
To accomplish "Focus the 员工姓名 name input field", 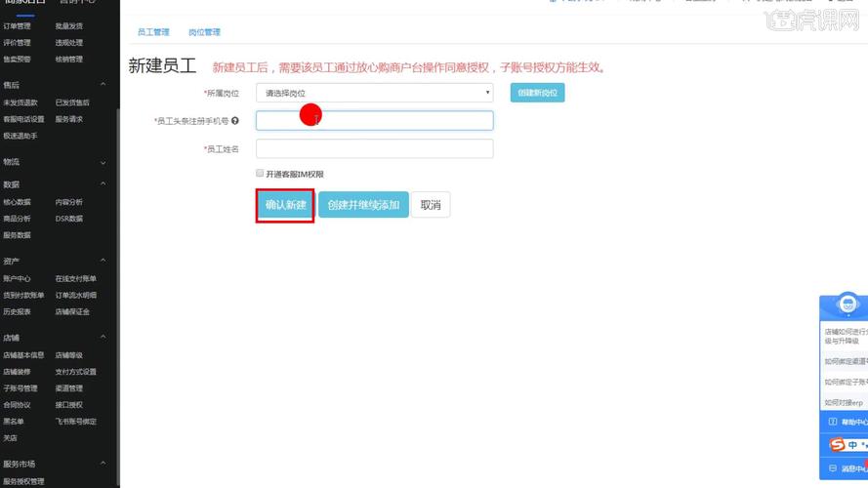I will point(375,148).
